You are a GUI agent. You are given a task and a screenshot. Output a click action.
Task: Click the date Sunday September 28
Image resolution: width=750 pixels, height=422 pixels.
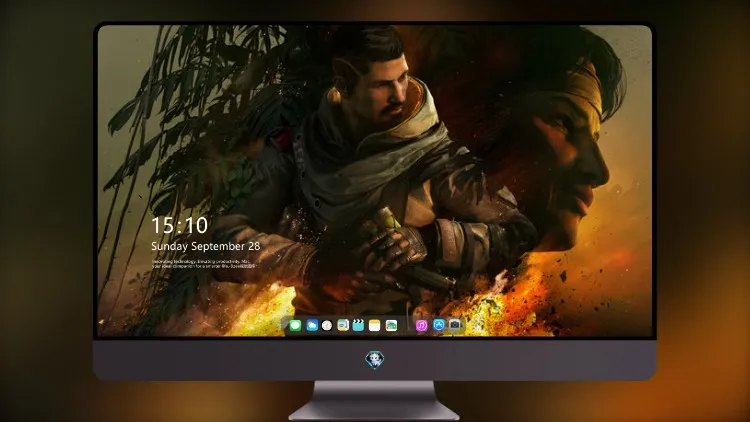pyautogui.click(x=206, y=246)
